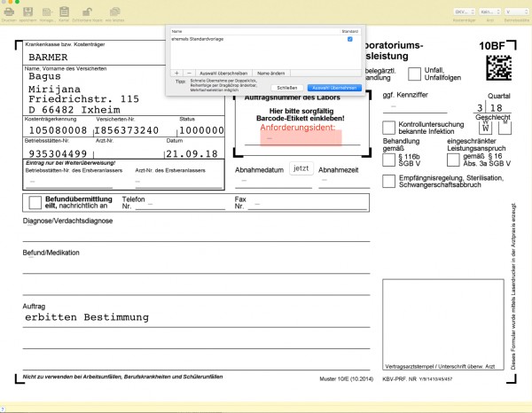Toggle Standard checkbox for ehemals Standardvorlage
The height and width of the screenshot is (413, 532).
[350, 39]
